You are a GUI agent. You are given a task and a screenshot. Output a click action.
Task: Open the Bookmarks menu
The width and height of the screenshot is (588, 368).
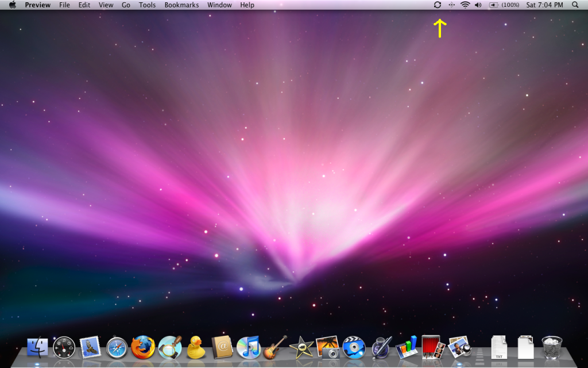181,5
